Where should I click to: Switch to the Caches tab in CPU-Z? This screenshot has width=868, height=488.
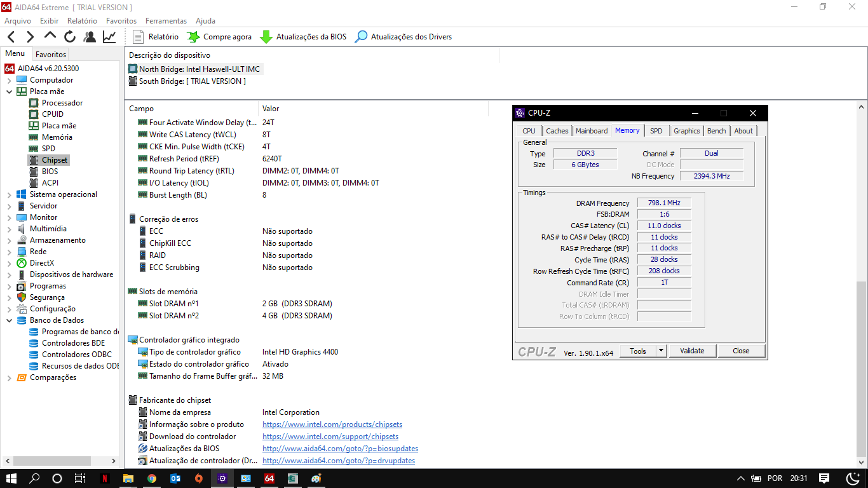pos(557,131)
